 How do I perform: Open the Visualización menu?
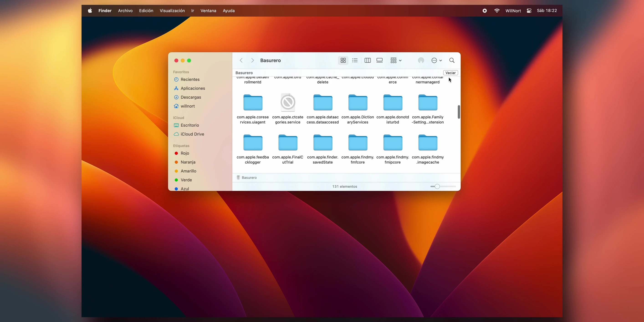(x=172, y=10)
